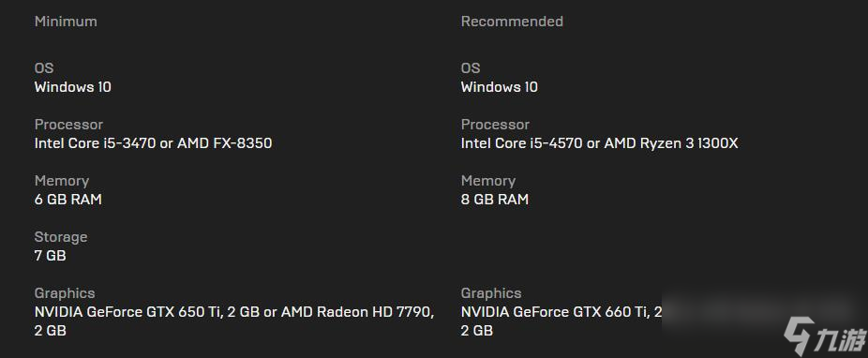This screenshot has height=358, width=868.
Task: Click the Minimum Memory label
Action: point(62,181)
